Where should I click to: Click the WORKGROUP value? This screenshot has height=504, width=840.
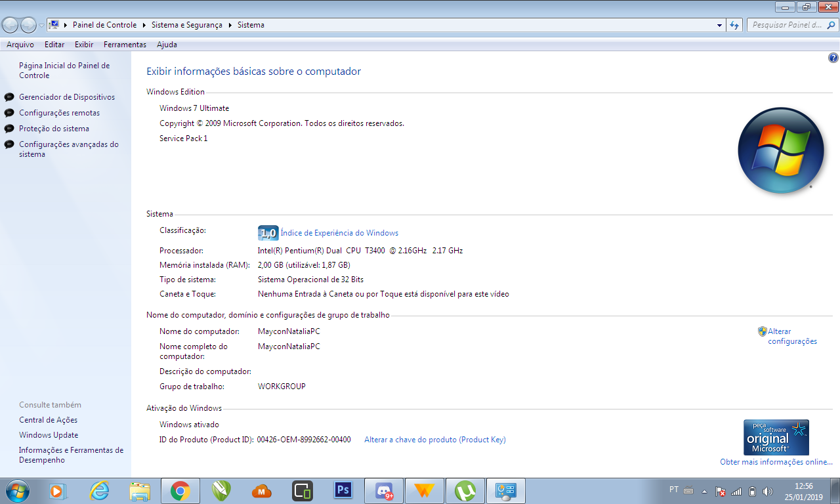pos(282,387)
